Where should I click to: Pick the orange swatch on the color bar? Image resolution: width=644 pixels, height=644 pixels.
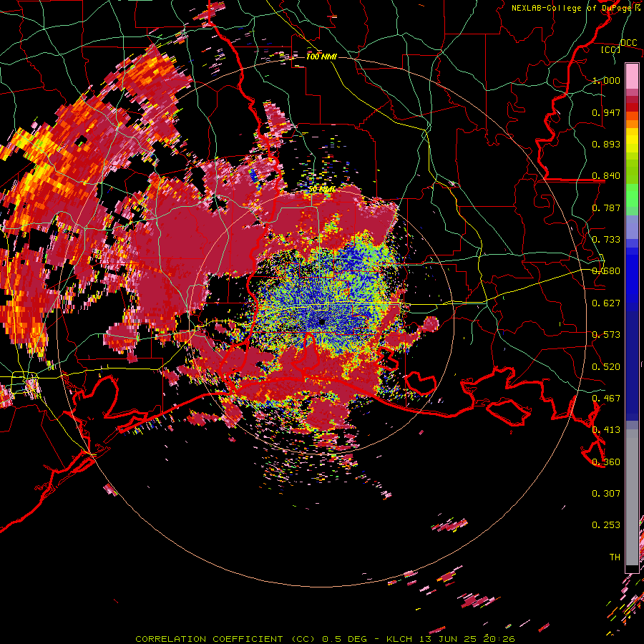pos(632,124)
